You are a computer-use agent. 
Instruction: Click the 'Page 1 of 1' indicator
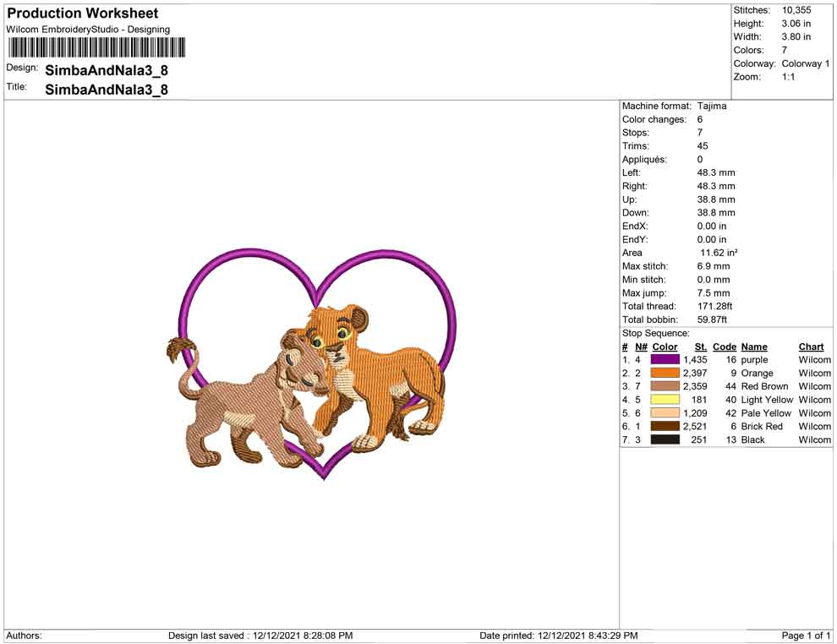click(806, 636)
